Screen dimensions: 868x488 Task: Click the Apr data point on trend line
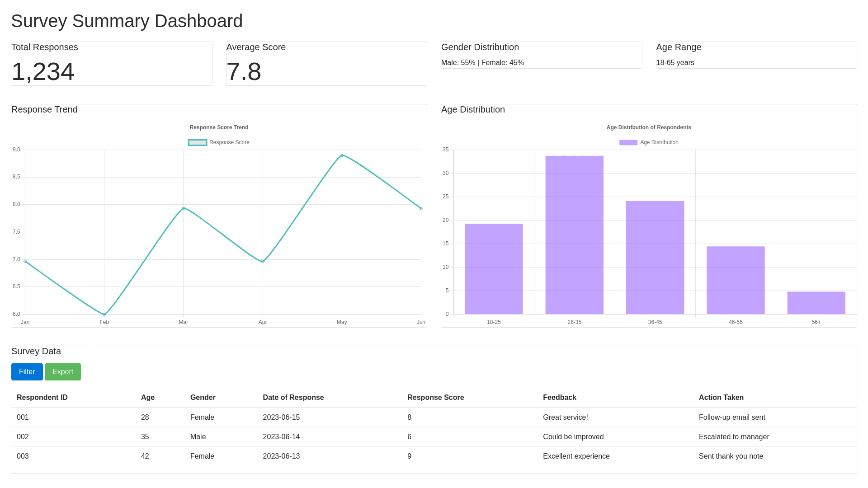click(x=263, y=261)
